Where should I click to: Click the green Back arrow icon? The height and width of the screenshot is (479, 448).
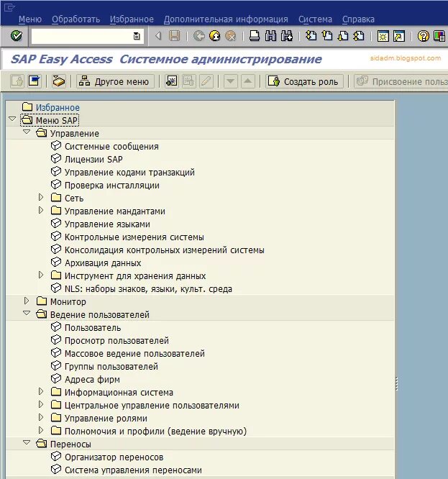tap(199, 36)
